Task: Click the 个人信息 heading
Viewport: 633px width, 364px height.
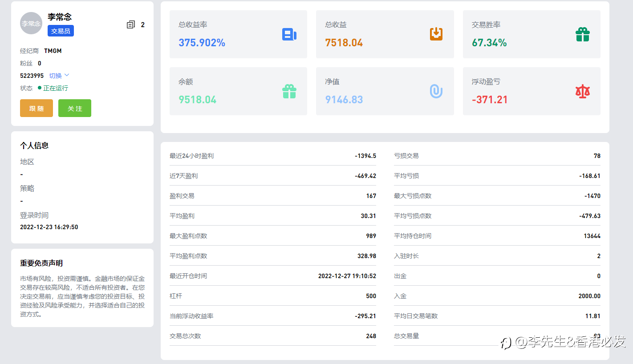Action: (x=34, y=146)
